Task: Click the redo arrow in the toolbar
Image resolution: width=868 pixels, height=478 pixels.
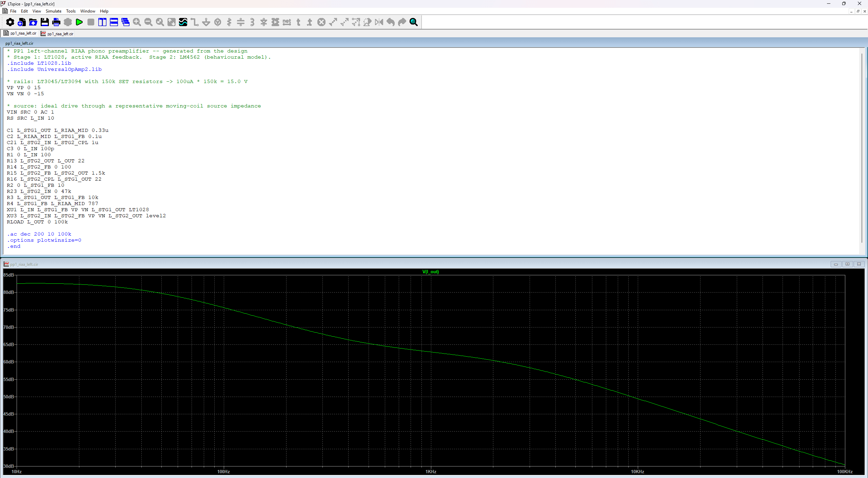Action: point(402,22)
